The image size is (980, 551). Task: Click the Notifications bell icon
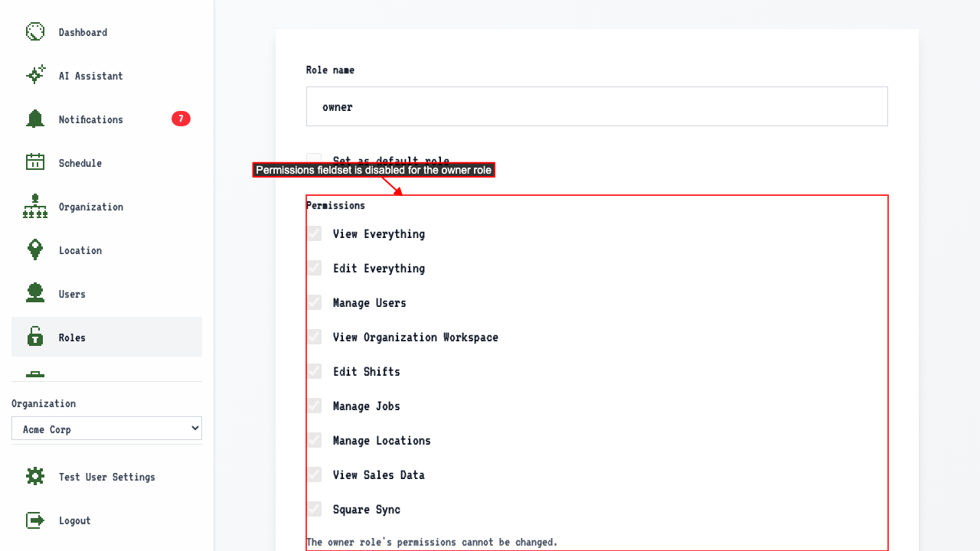point(35,119)
